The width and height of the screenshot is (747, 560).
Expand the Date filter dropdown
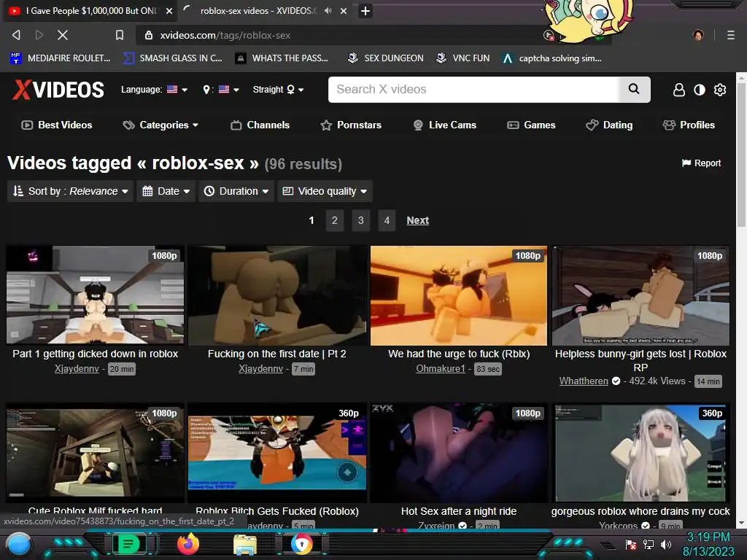[x=166, y=191]
